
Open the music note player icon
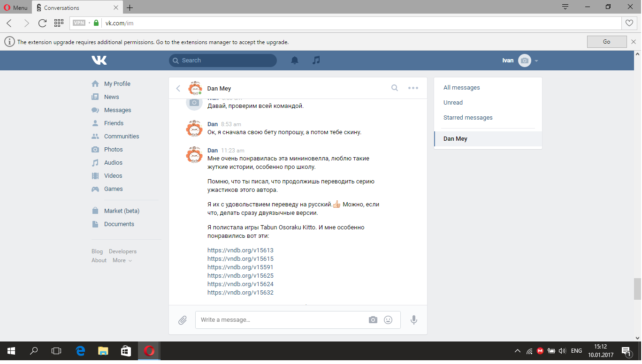[316, 60]
